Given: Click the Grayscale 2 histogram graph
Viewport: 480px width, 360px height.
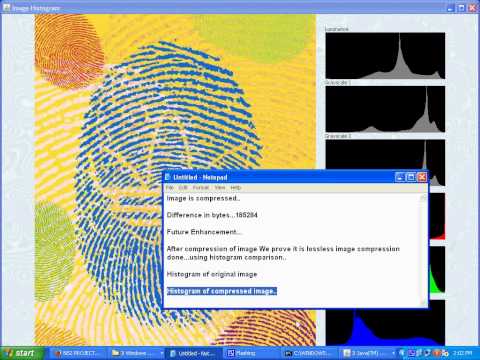Looking at the screenshot, I should [385, 155].
